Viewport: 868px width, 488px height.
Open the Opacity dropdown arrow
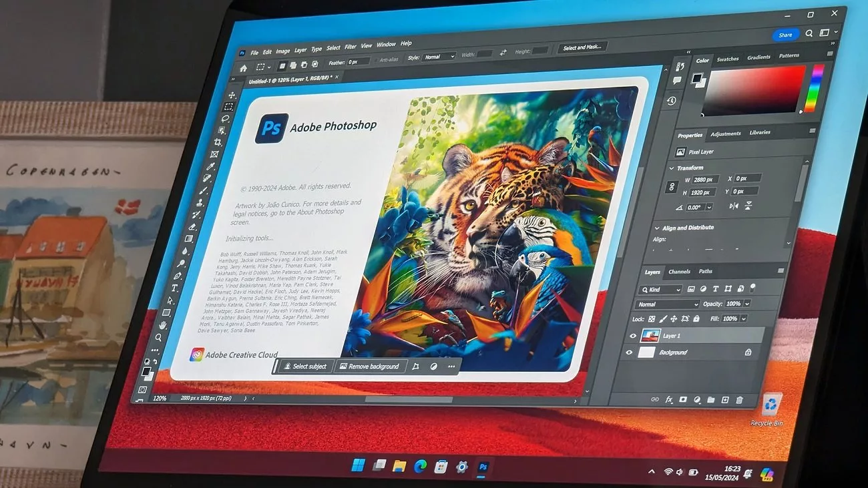click(747, 304)
